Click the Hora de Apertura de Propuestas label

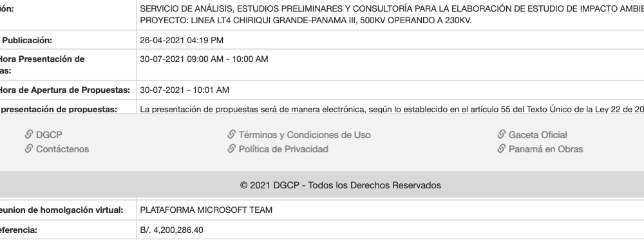click(x=64, y=90)
